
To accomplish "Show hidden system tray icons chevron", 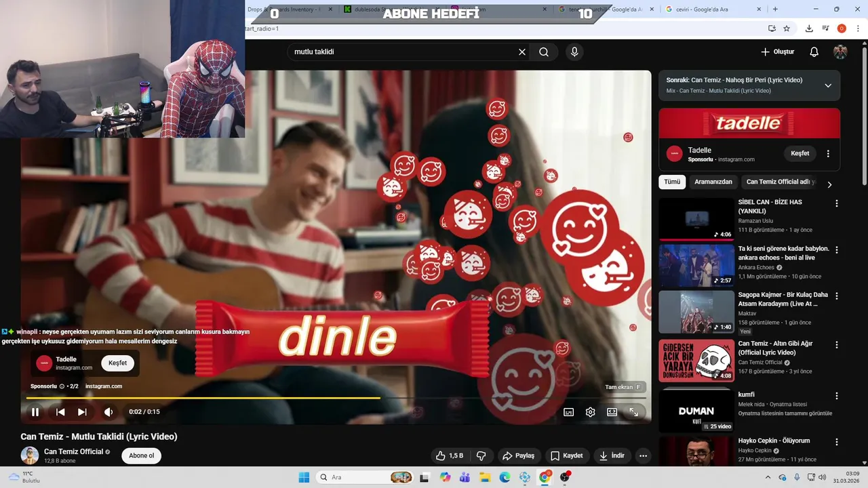I will 769,478.
